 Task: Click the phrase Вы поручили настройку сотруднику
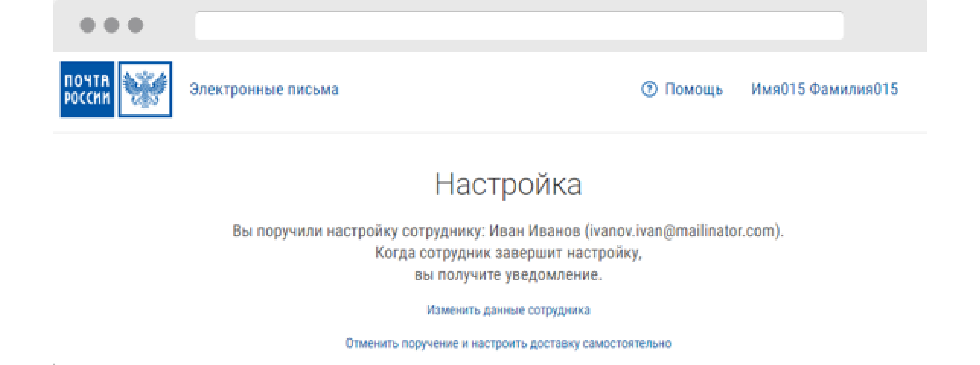click(358, 231)
